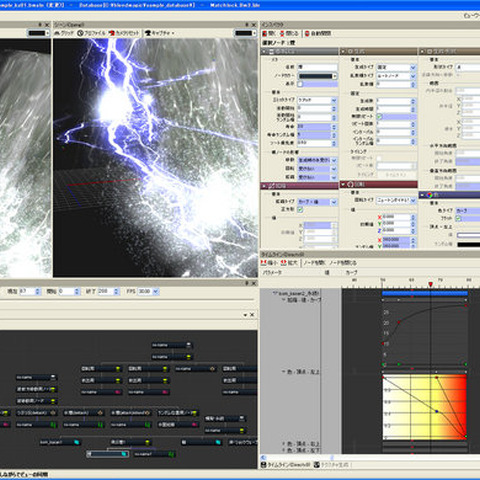Click the 名前 name input field

click(317, 67)
